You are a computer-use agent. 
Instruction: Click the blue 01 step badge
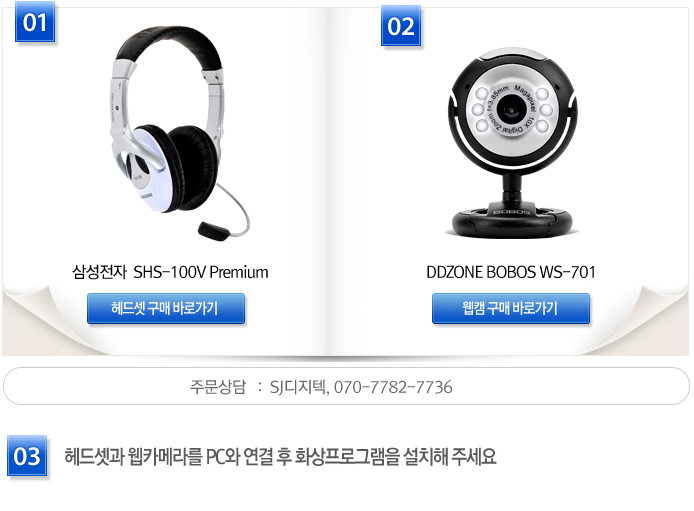pos(35,22)
